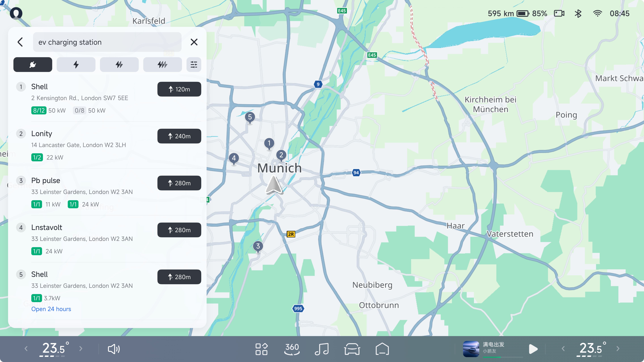Navigate to Shell 120m button

pyautogui.click(x=179, y=89)
